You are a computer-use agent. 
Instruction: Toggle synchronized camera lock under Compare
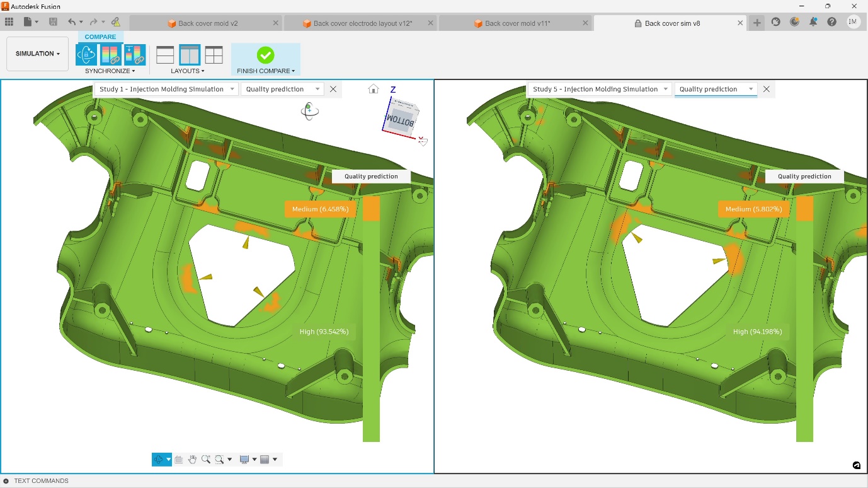[x=86, y=54]
